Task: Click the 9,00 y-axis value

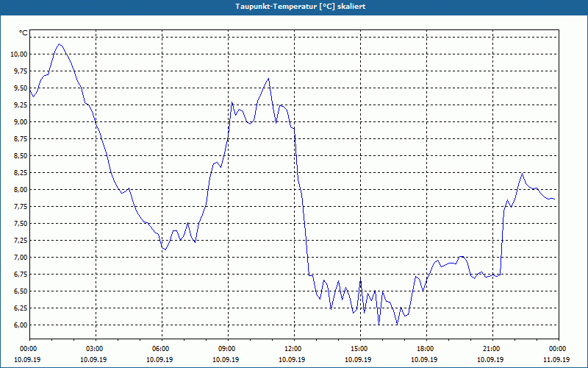Action: (20, 121)
